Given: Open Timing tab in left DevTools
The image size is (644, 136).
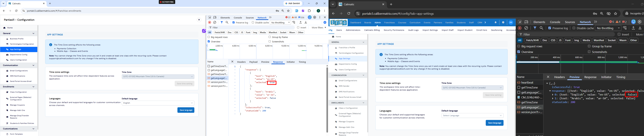Looking at the screenshot, I should (302, 62).
